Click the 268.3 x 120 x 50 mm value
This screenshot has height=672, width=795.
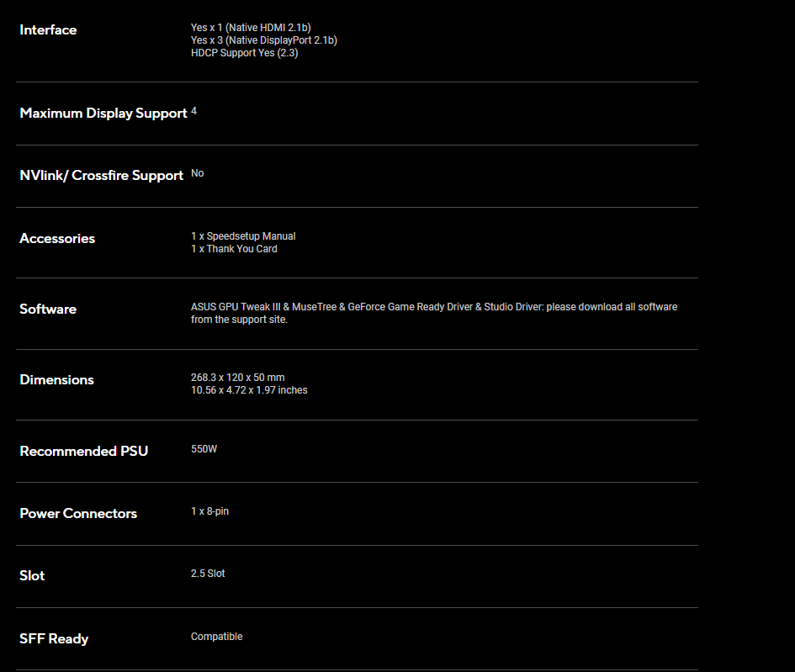click(237, 378)
